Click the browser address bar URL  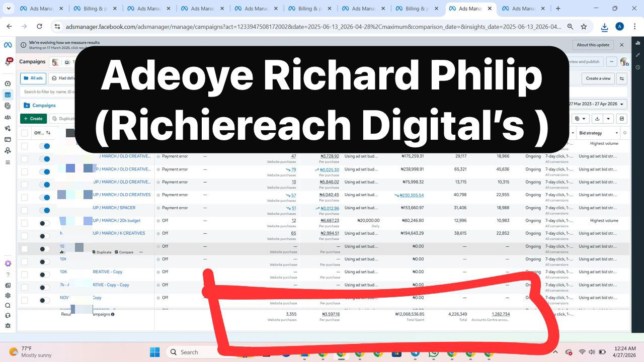(x=313, y=27)
